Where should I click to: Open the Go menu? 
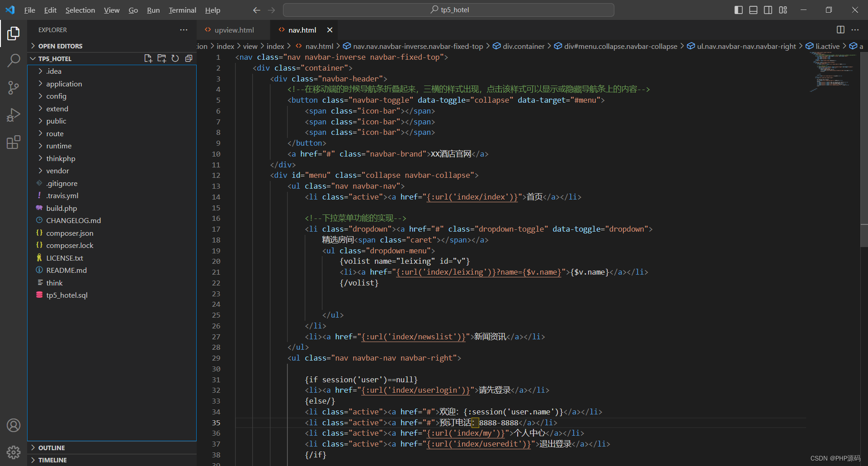(x=133, y=10)
